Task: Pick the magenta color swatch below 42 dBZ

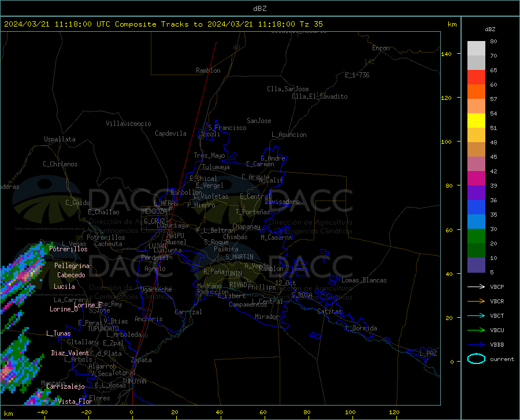Action: click(x=476, y=179)
